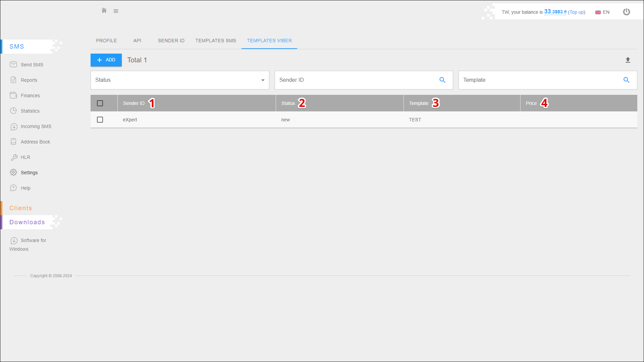Image resolution: width=644 pixels, height=362 pixels.
Task: Click the upload export icon
Action: [x=628, y=60]
